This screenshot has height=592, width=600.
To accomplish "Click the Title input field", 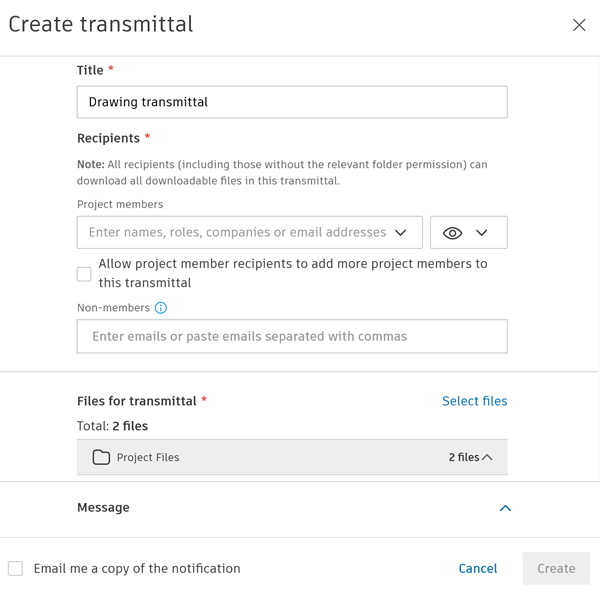I will 291,102.
